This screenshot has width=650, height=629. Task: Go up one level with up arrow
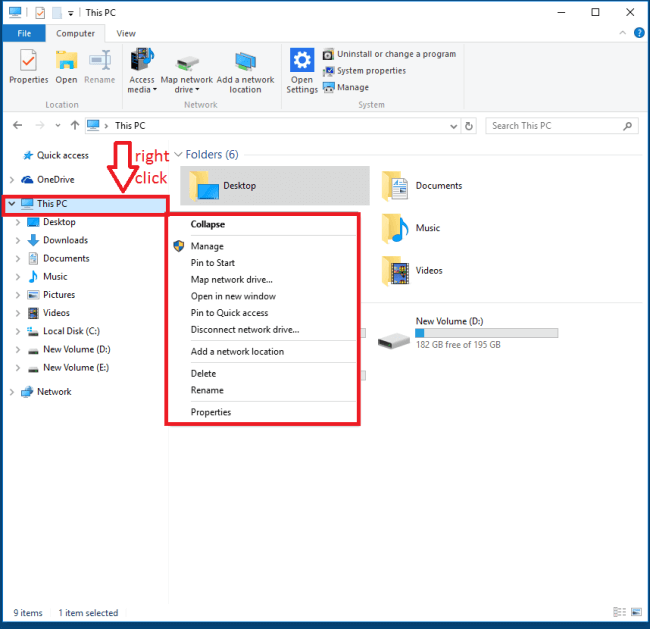tap(75, 125)
